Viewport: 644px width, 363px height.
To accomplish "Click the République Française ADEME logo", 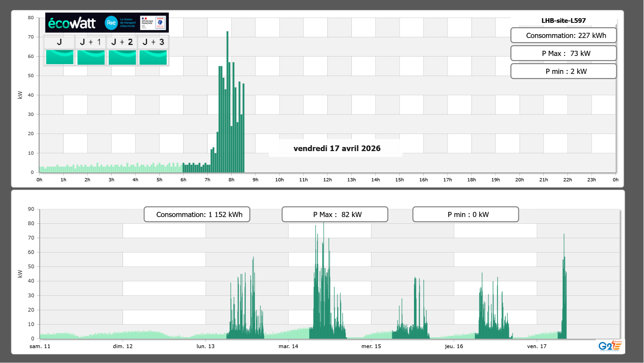I will 153,23.
